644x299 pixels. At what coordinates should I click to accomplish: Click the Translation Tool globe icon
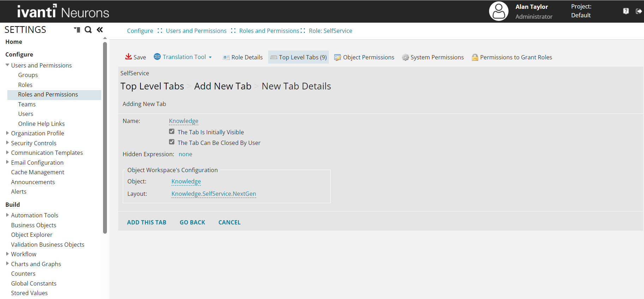157,57
